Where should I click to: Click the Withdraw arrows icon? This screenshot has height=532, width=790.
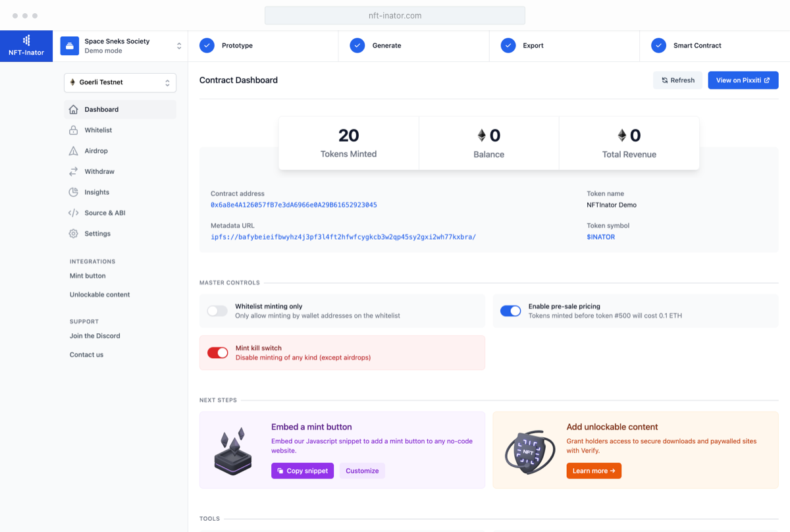(74, 172)
